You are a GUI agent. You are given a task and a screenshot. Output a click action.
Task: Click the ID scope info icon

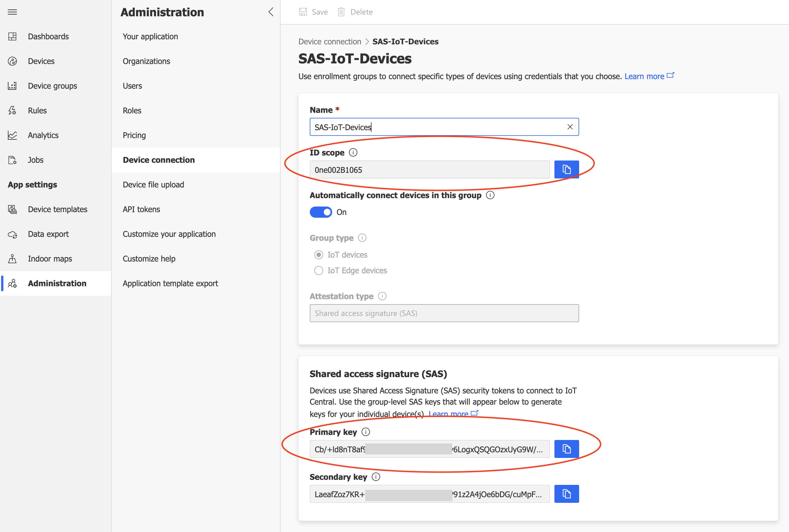tap(353, 153)
